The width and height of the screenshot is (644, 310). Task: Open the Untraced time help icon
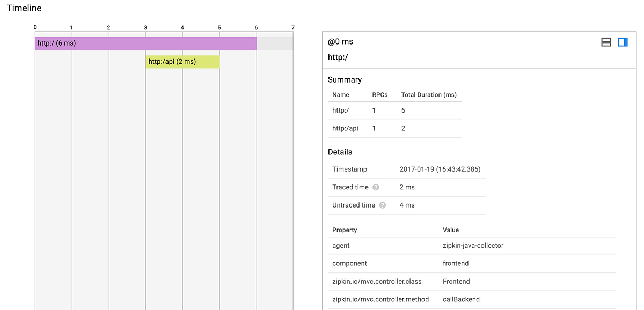point(382,205)
